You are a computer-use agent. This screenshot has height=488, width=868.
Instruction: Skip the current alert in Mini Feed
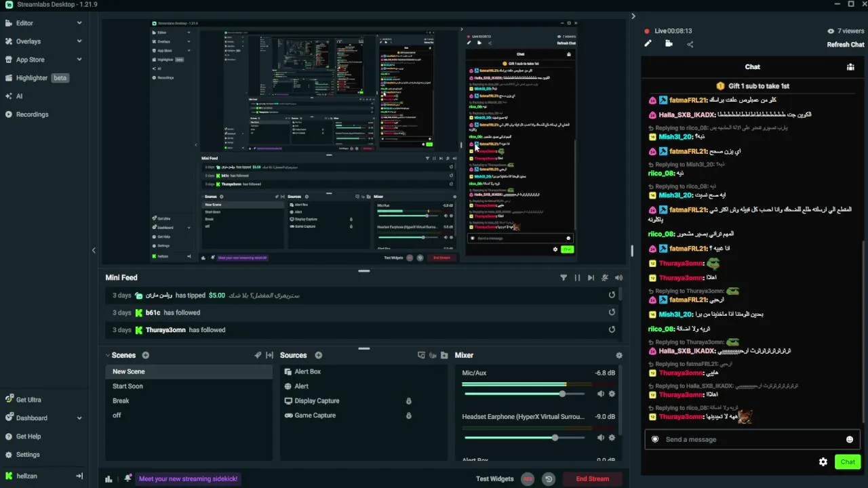coord(591,278)
